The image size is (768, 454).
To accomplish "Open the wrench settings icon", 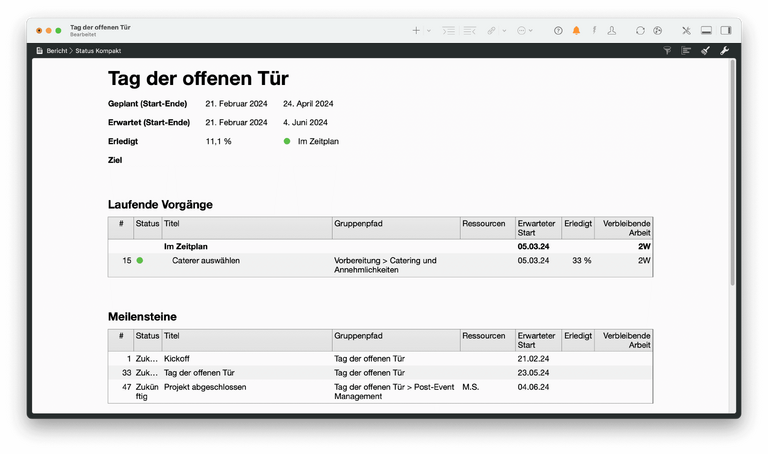I will [725, 50].
